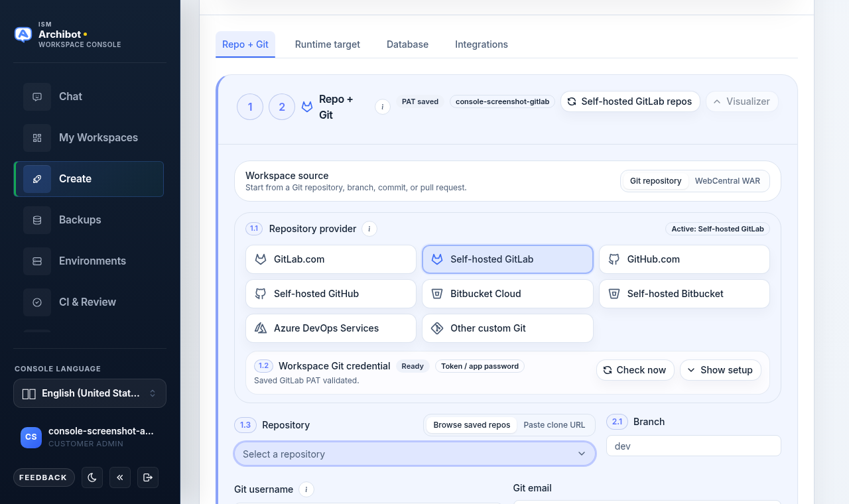The width and height of the screenshot is (849, 504).
Task: Click step 2 circle indicator
Action: click(x=282, y=107)
